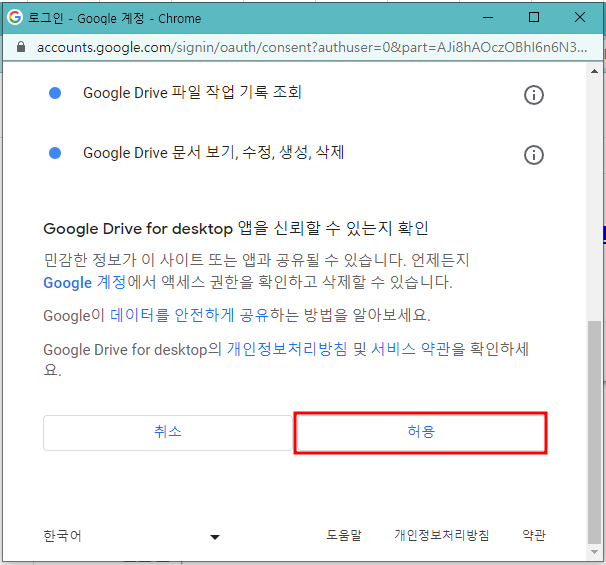Viewport: 606px width, 565px height.
Task: Open the Google 계정 link
Action: click(85, 282)
